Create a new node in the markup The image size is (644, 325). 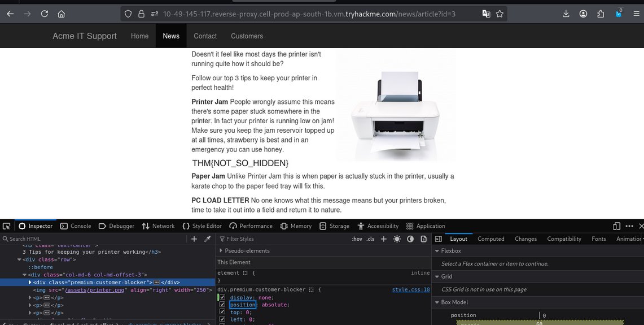(194, 239)
